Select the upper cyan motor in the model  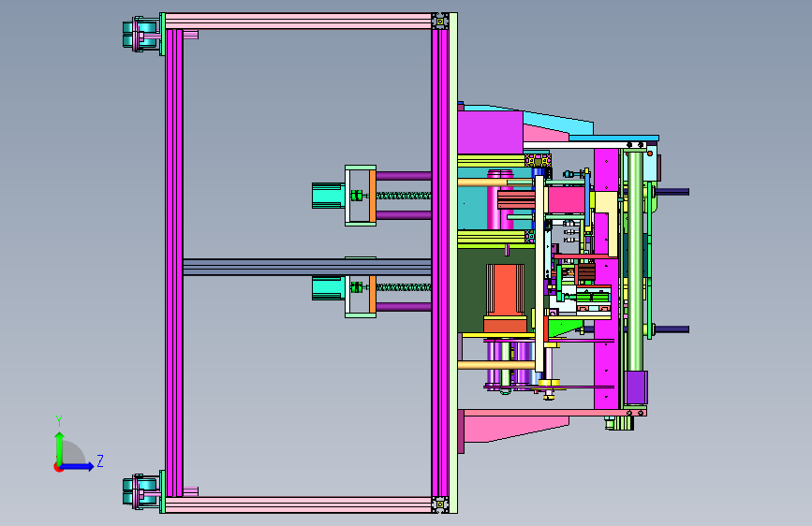click(329, 196)
